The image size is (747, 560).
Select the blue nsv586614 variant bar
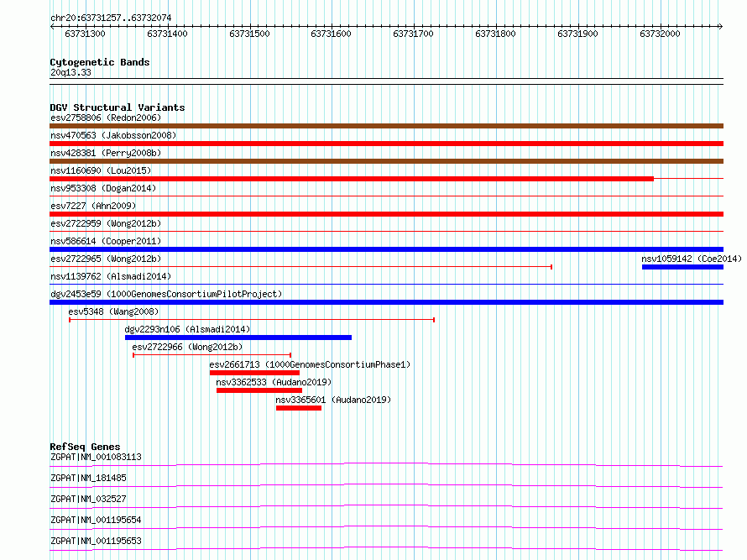pyautogui.click(x=386, y=249)
